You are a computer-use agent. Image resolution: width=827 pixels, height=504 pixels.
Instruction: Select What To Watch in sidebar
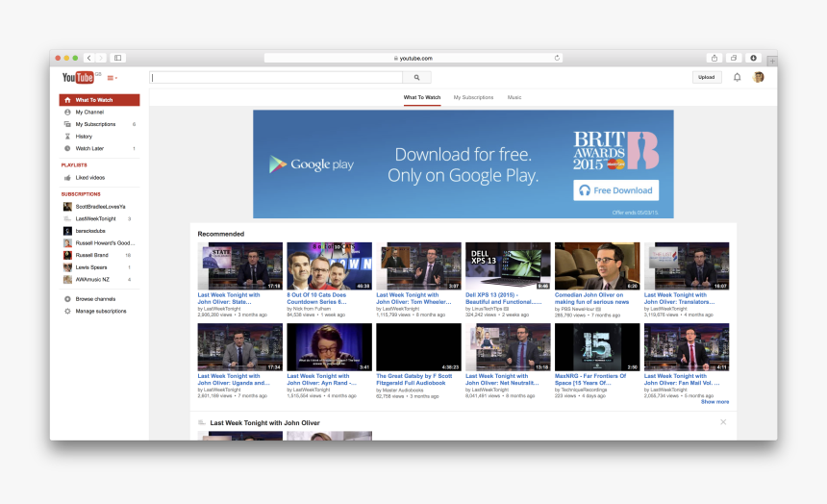tap(99, 100)
